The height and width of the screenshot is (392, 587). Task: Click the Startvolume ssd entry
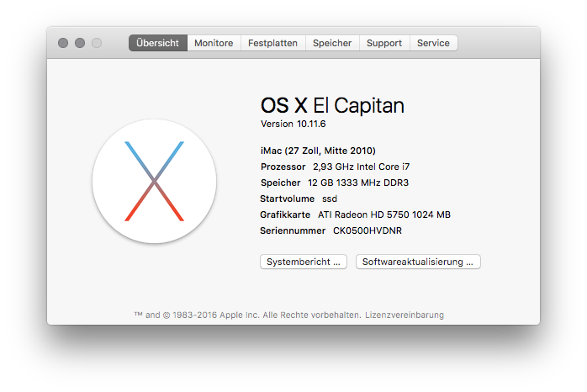(x=299, y=199)
